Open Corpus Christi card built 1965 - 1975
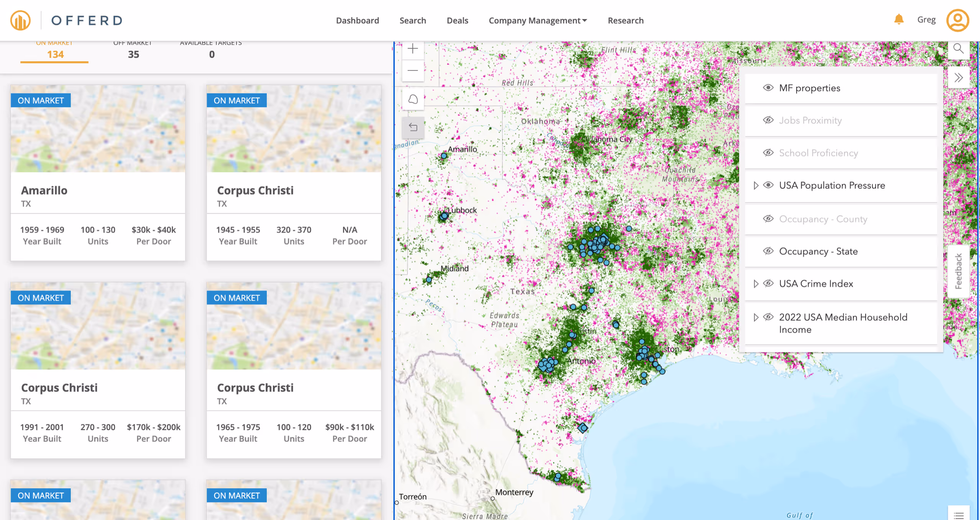 point(294,370)
